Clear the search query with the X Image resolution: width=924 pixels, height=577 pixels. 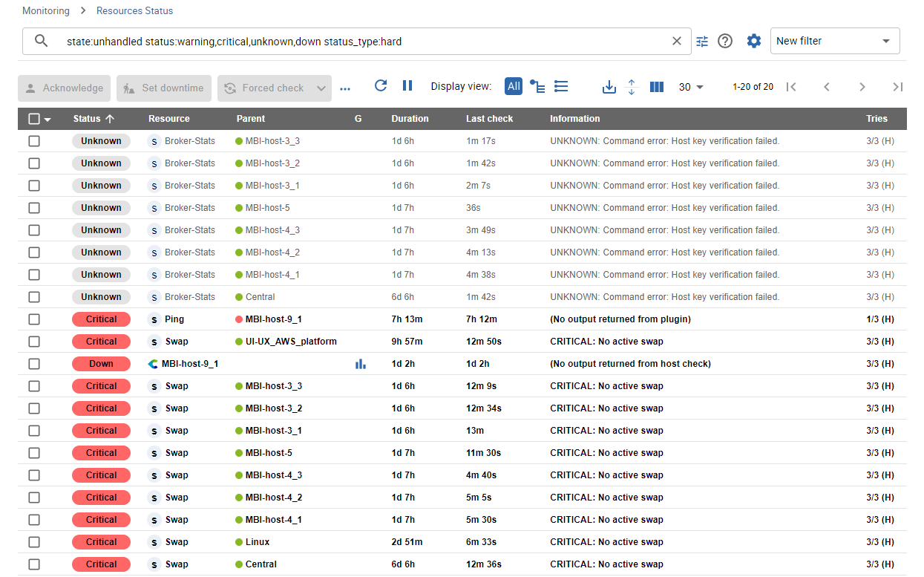click(676, 42)
